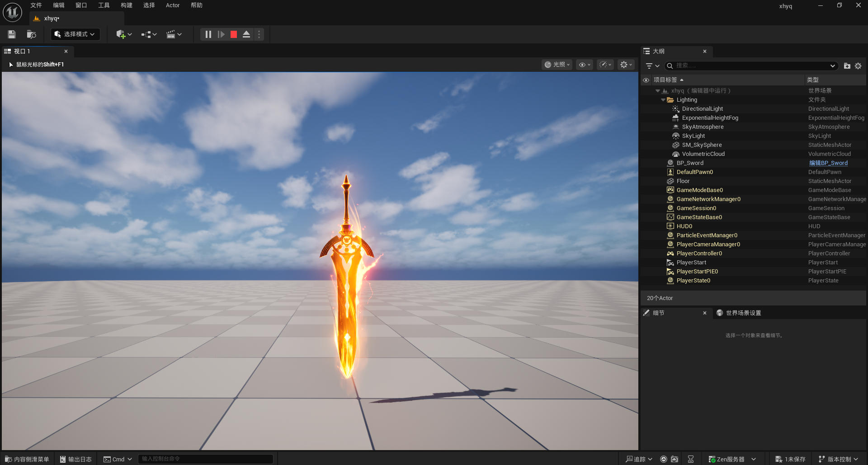Save the current level with the floppy icon
The image size is (868, 465).
[x=12, y=34]
